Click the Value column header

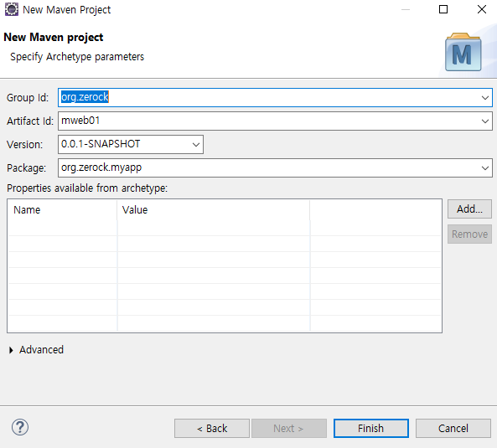[214, 210]
